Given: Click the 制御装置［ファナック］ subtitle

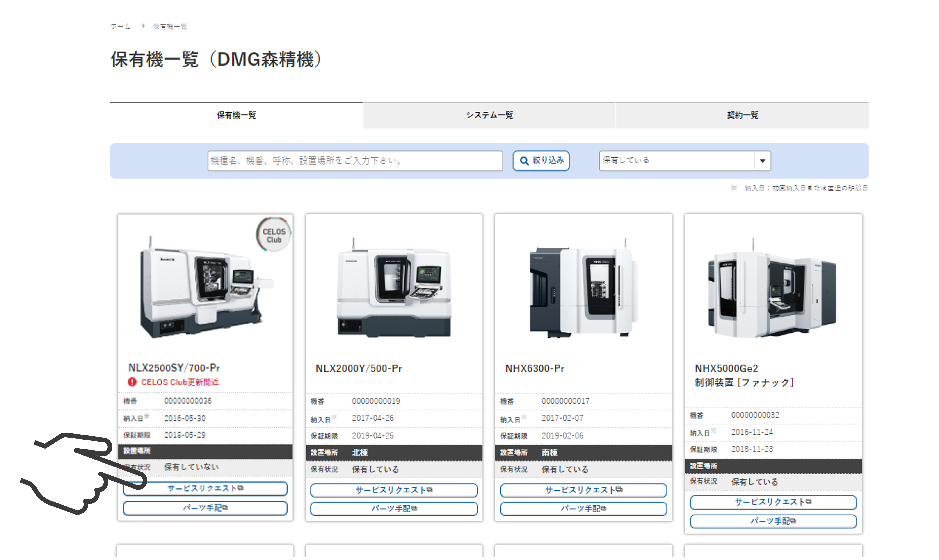Looking at the screenshot, I should click(x=745, y=383).
